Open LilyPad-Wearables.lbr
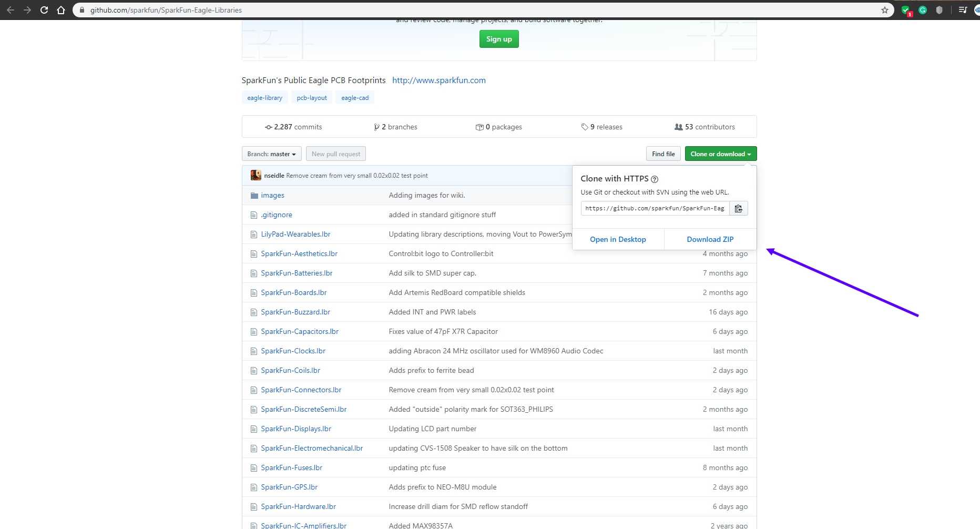The height and width of the screenshot is (529, 980). 295,234
